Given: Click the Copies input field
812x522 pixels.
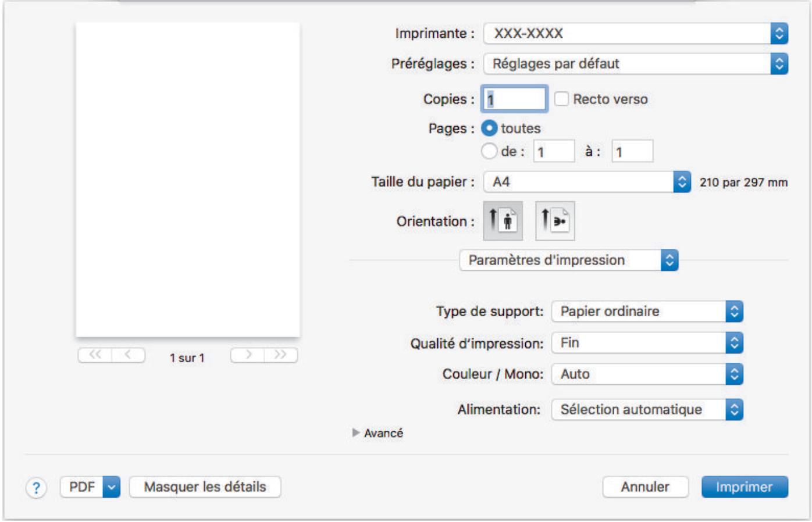Looking at the screenshot, I should click(514, 99).
